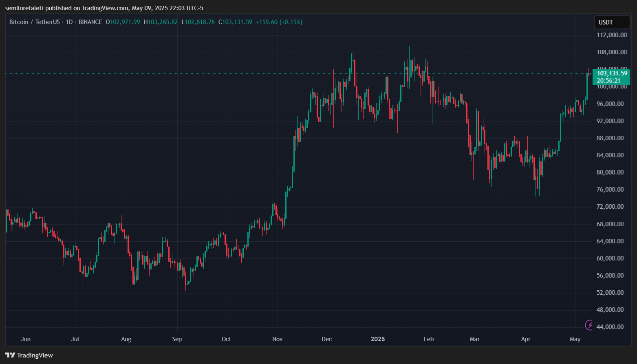
Task: Click the high price value H103,265.82
Action: pos(161,22)
